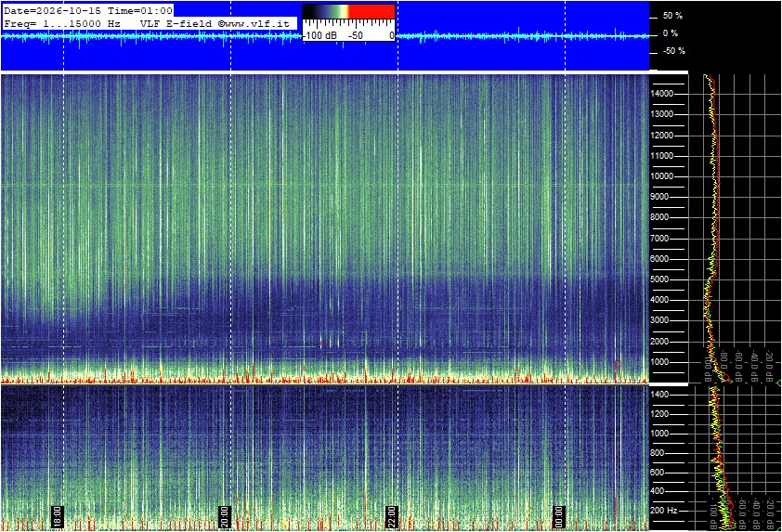Click the 10000 frequency axis label
The height and width of the screenshot is (532, 782).
[662, 176]
